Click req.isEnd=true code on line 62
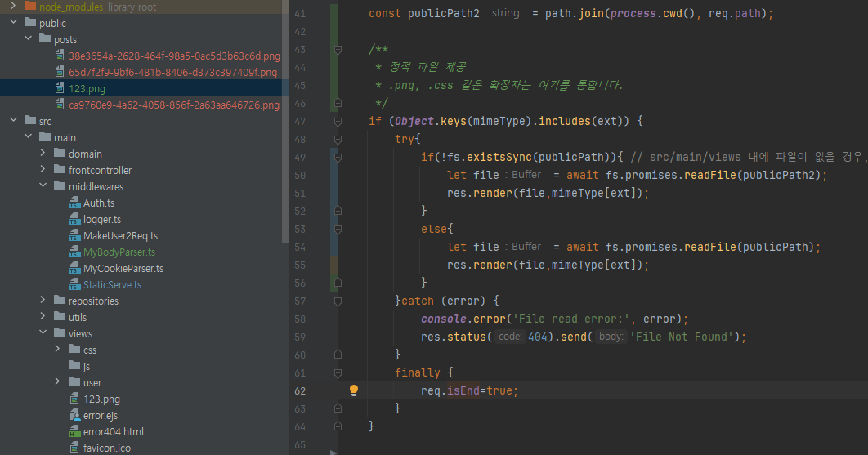The image size is (868, 455). pos(469,390)
